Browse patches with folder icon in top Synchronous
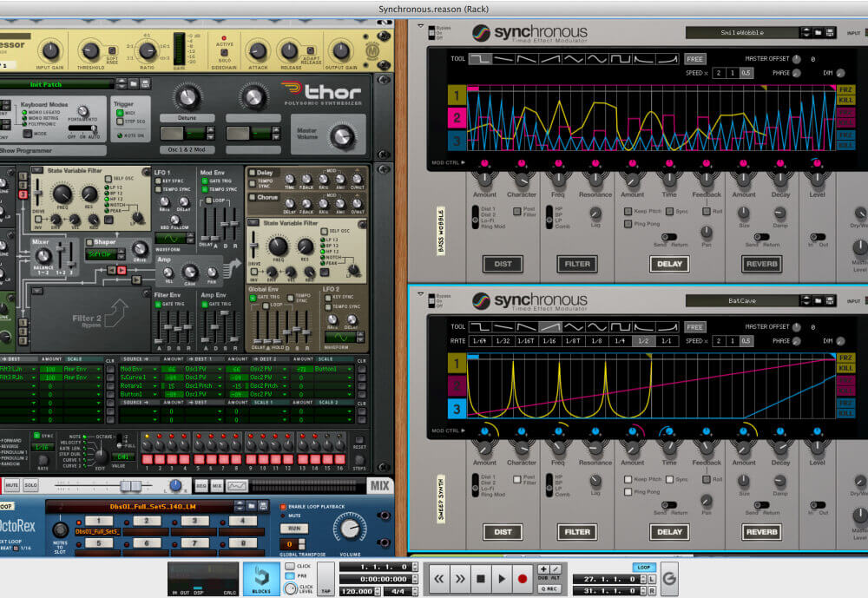868x598 pixels. click(819, 33)
